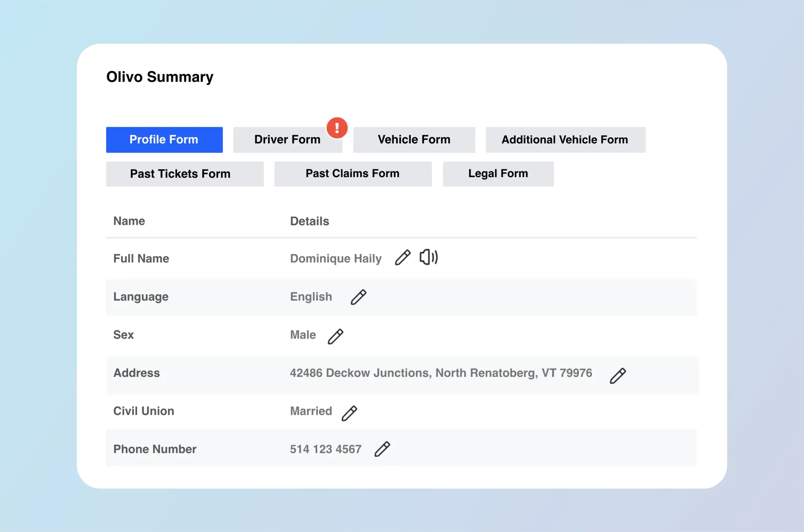Switch to Vehicle Form tab
804x532 pixels.
[x=414, y=140]
